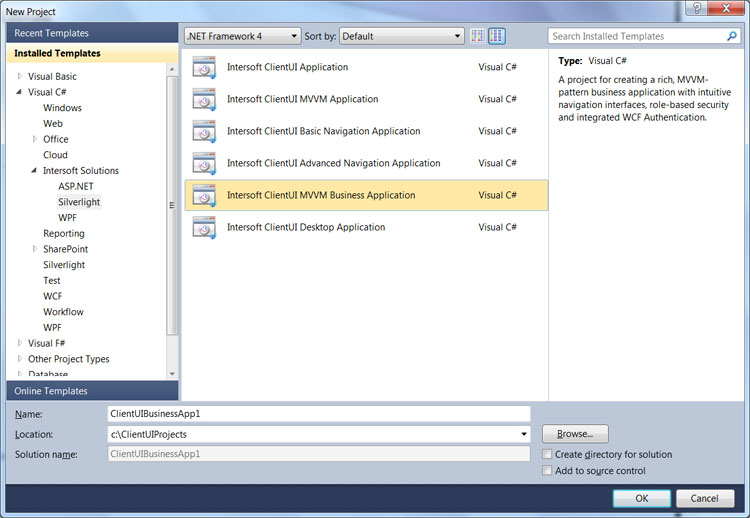
Task: Click the template tree scrollbar thumb
Action: pyautogui.click(x=172, y=205)
